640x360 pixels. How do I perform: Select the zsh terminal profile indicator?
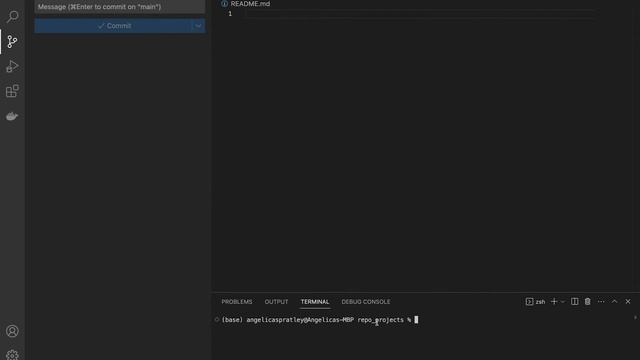[x=535, y=302]
